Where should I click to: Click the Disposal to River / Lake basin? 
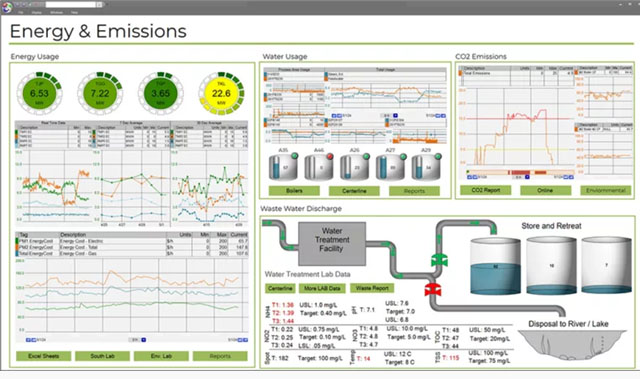[571, 345]
